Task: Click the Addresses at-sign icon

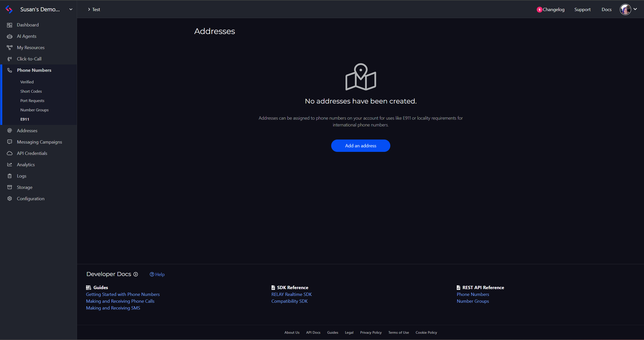Action: 10,130
